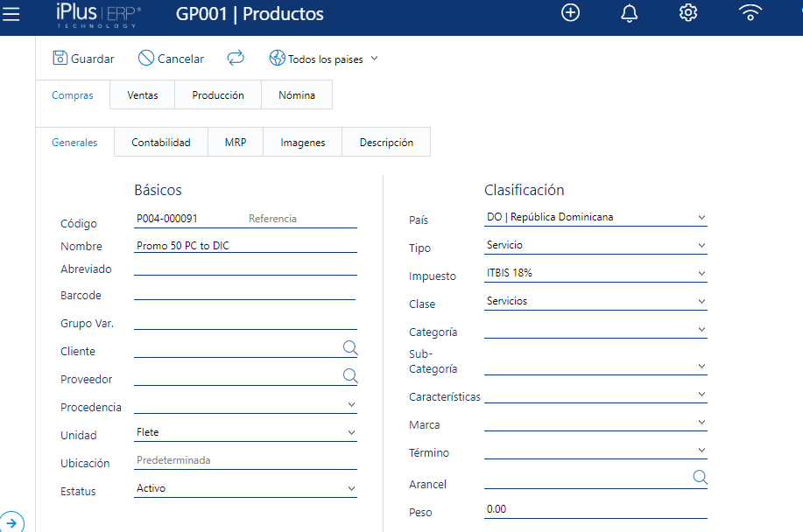Viewport: 803px width, 532px height.
Task: Click the Cancelar button label
Action: click(180, 59)
